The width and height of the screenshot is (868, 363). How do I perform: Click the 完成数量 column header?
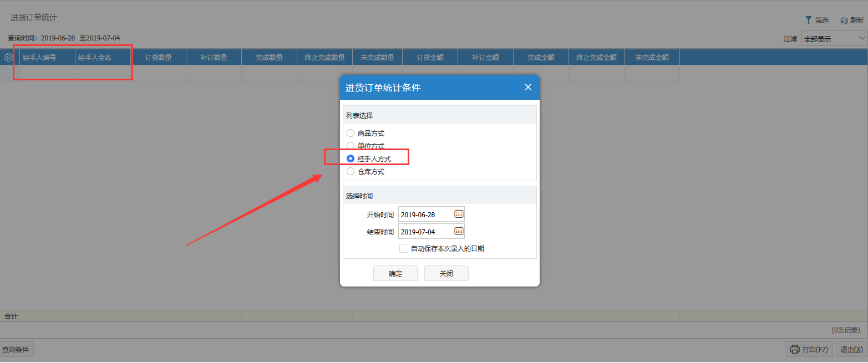click(269, 57)
